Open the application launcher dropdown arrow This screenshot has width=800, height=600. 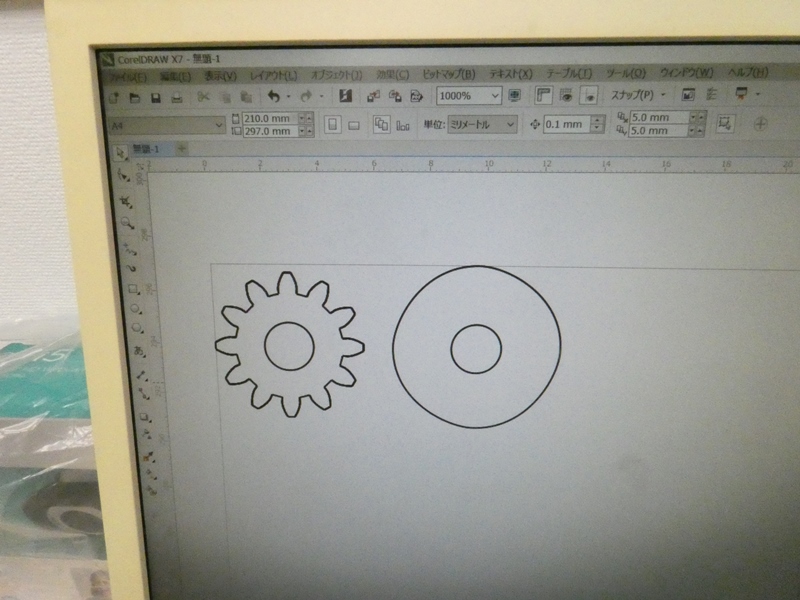[758, 94]
